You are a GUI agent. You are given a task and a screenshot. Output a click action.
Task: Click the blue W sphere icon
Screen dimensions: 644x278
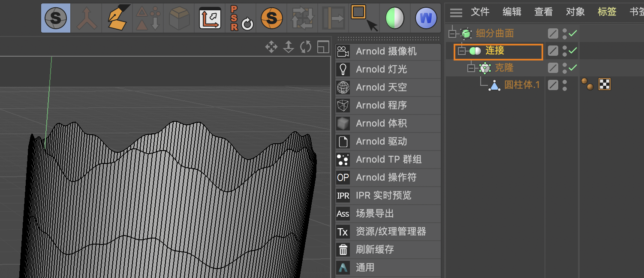pos(426,18)
